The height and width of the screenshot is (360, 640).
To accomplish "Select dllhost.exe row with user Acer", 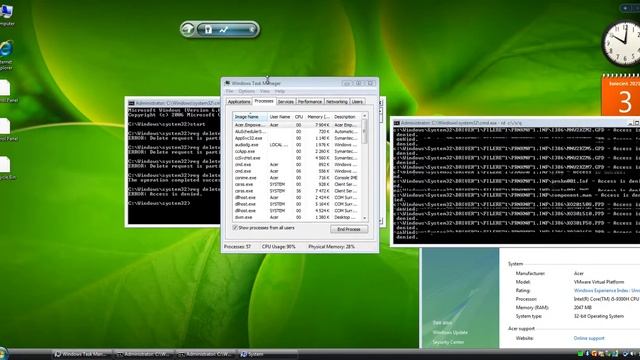I will pos(297,197).
